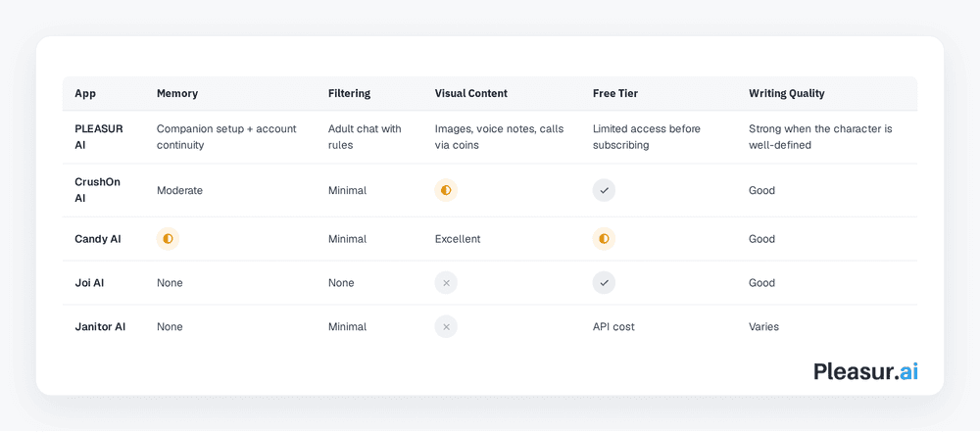Click the Joi AI row name
The width and height of the screenshot is (980, 432).
(x=89, y=282)
